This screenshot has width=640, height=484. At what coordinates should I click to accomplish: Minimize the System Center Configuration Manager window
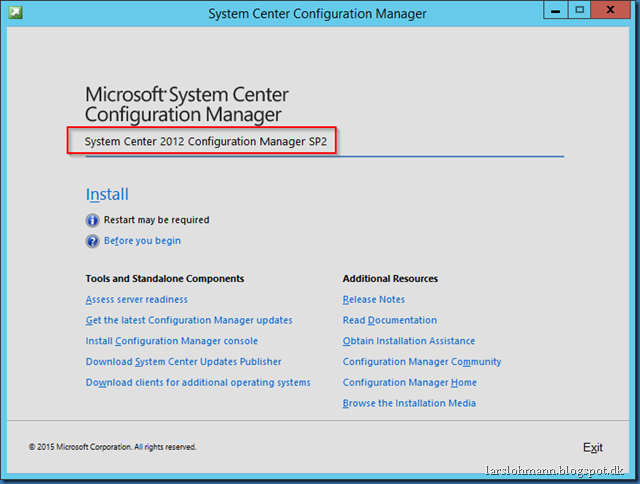556,10
